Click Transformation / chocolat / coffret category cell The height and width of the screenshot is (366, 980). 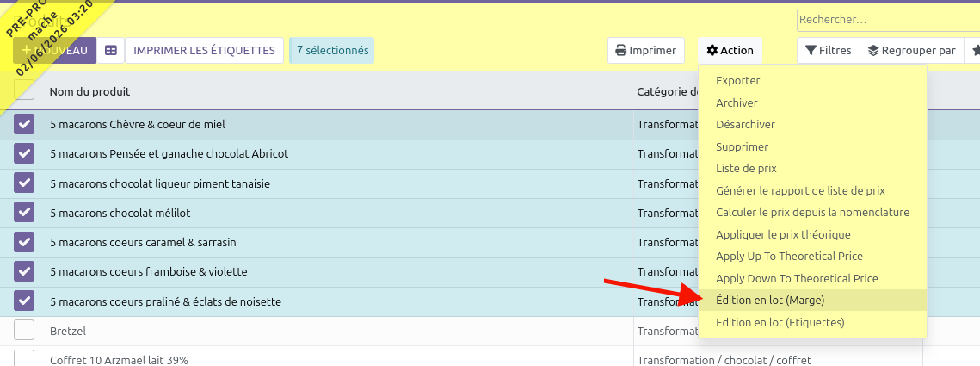(x=724, y=360)
